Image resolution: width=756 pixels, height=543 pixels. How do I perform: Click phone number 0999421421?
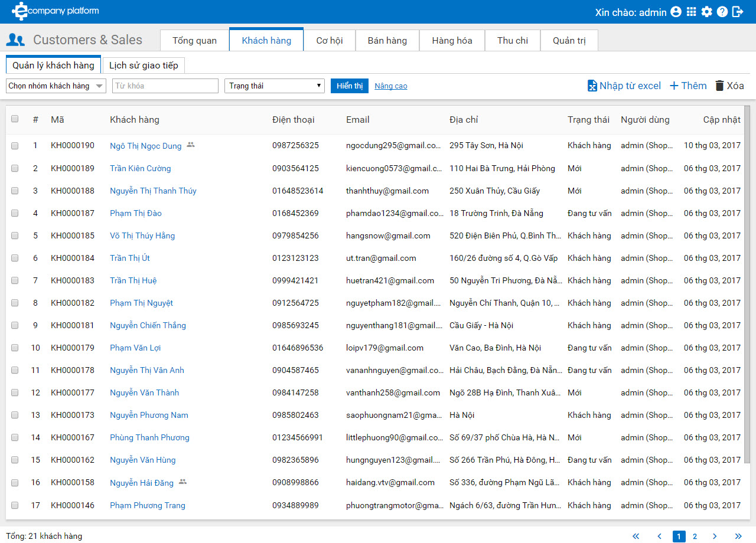point(295,280)
